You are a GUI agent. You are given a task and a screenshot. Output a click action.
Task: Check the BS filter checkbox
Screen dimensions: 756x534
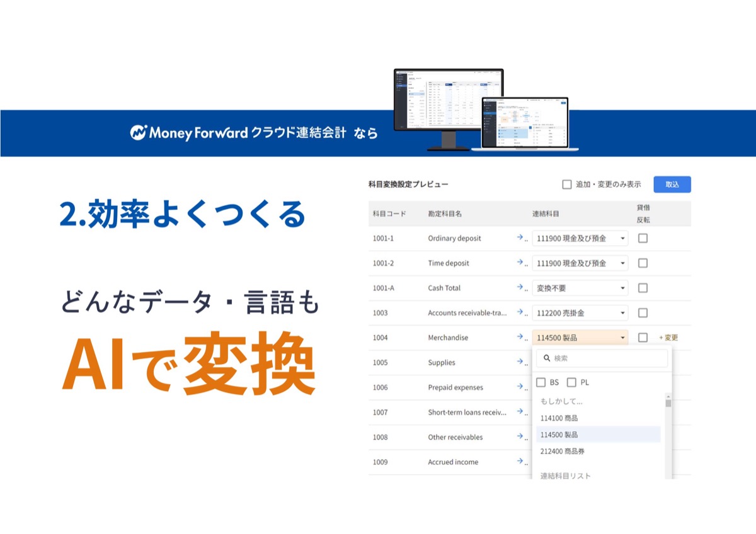541,382
